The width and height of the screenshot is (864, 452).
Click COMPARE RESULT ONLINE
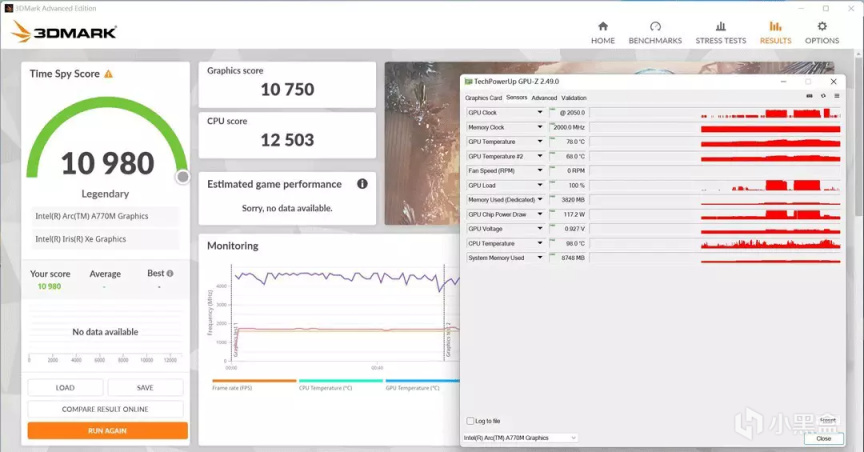(105, 409)
